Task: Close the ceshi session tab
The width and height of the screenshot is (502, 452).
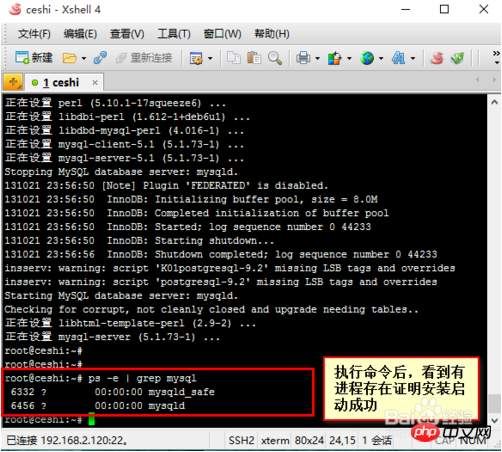Action: pos(95,82)
